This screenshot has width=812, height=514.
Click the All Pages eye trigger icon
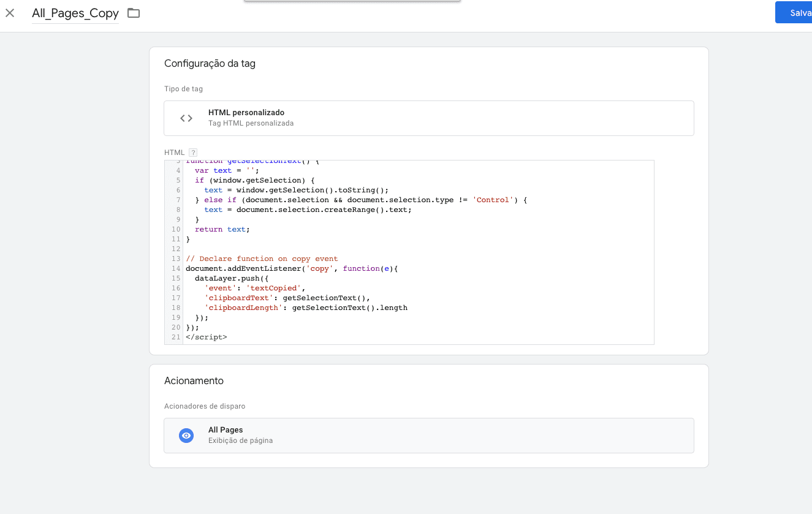(x=186, y=436)
